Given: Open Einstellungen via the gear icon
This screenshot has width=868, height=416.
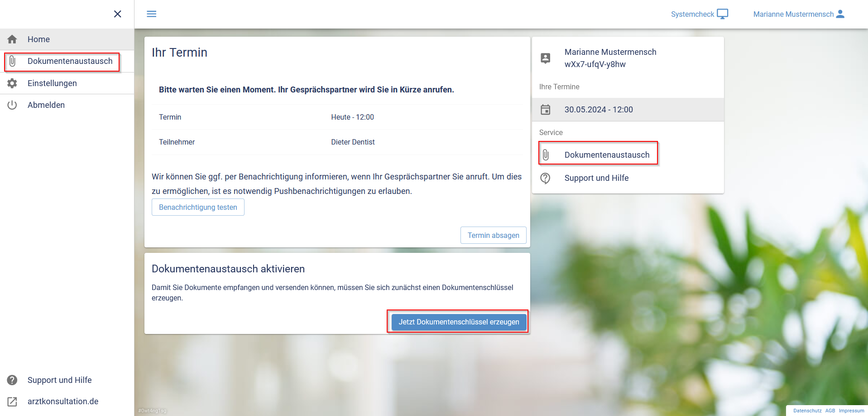Looking at the screenshot, I should pos(12,83).
